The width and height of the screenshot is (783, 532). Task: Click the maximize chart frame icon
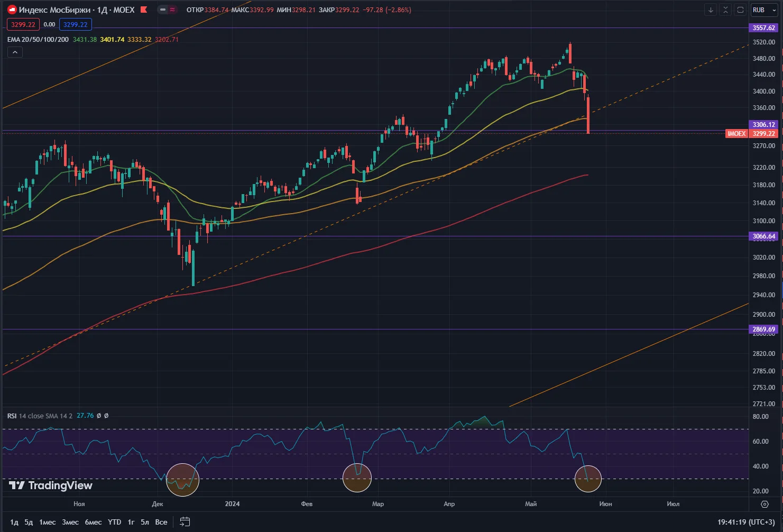[x=740, y=10]
